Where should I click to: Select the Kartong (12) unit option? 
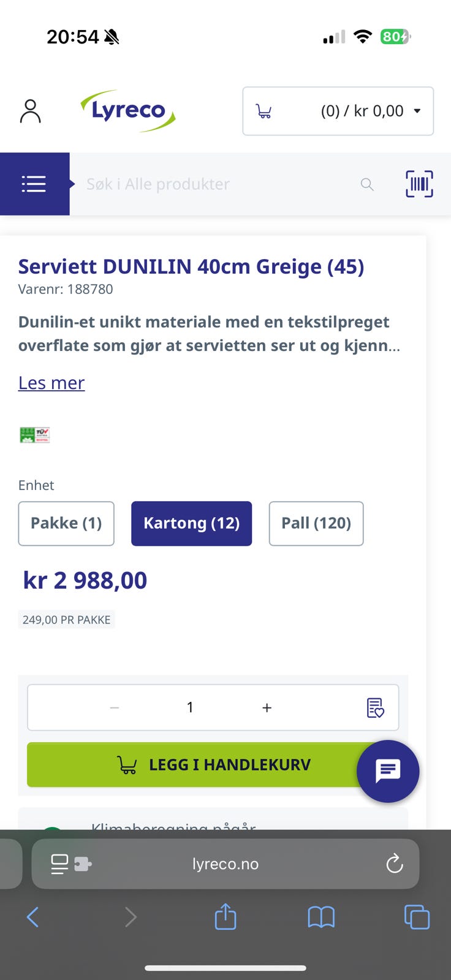click(x=191, y=523)
